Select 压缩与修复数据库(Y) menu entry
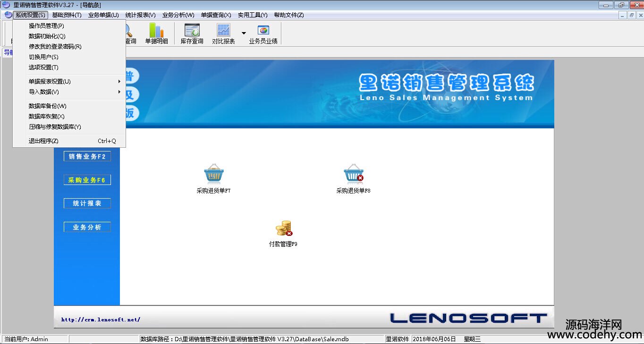Image resolution: width=644 pixels, height=344 pixels. (69, 127)
